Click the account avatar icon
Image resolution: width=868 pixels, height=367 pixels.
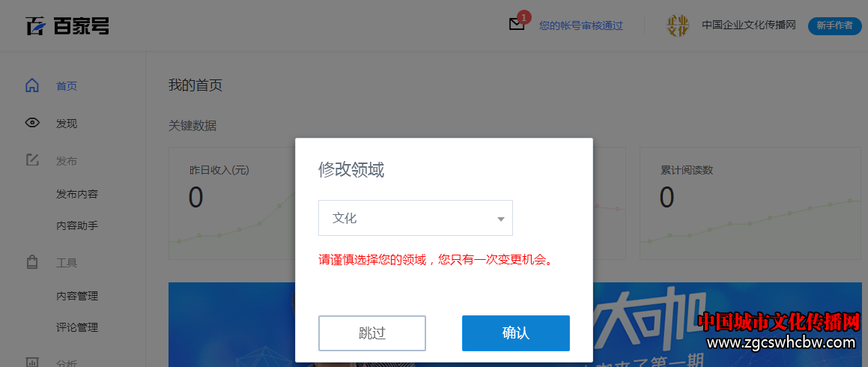pos(678,25)
